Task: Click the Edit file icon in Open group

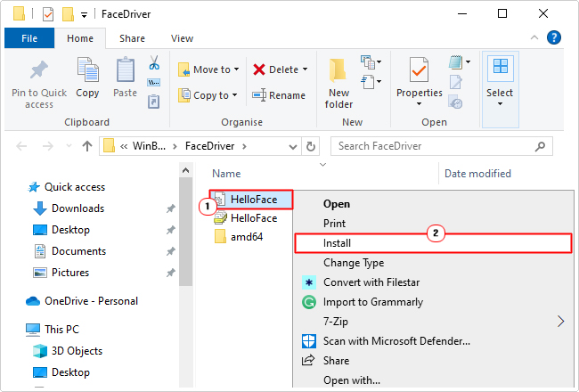Action: point(456,82)
